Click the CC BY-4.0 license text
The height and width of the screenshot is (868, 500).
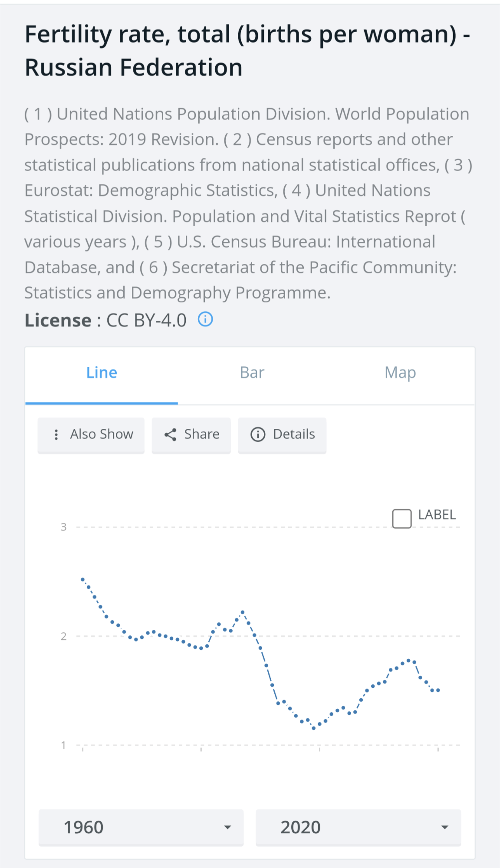147,320
